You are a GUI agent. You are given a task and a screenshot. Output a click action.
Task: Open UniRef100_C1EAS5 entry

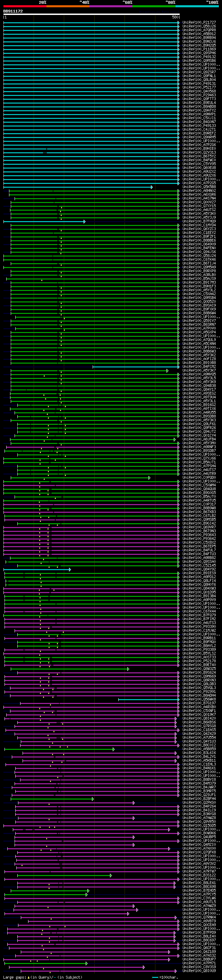(199, 730)
